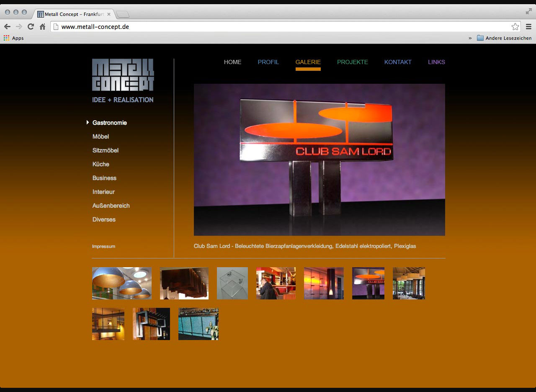The width and height of the screenshot is (536, 392).
Task: Open the clear plexiglass cube thumbnail
Action: [x=232, y=283]
